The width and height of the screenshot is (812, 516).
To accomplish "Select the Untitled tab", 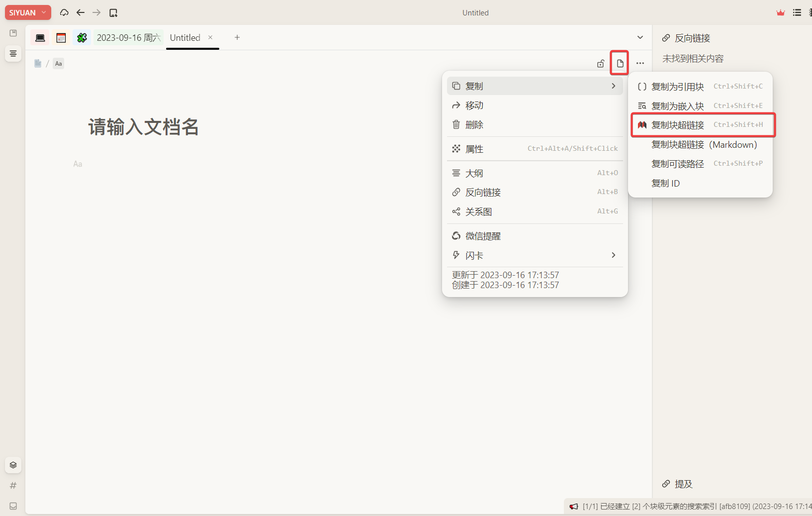I will click(x=185, y=38).
